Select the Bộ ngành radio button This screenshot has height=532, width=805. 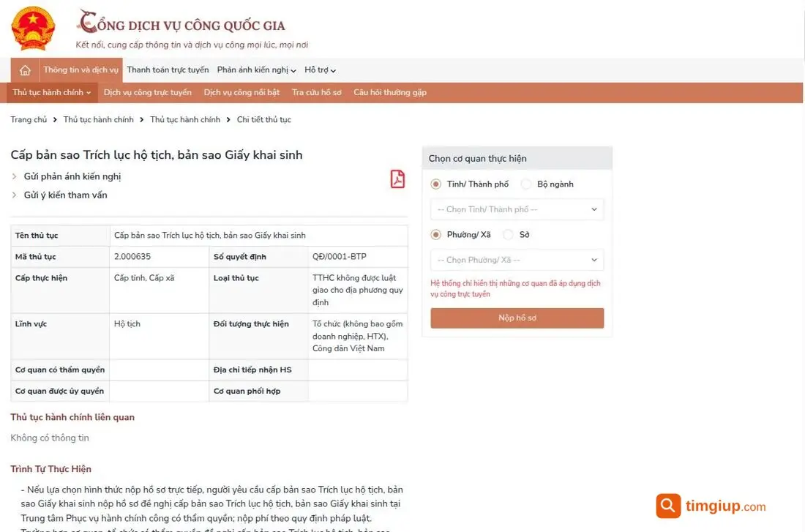(x=526, y=184)
